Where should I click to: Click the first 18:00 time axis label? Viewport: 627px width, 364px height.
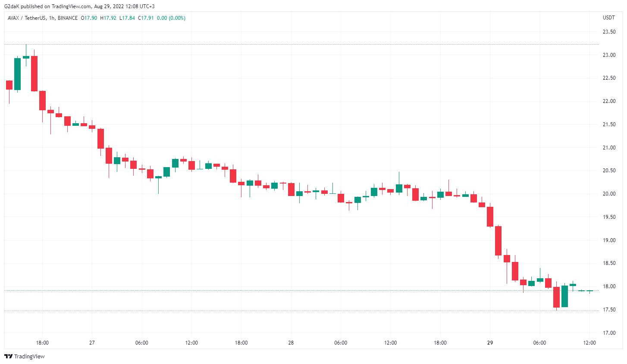(42, 343)
